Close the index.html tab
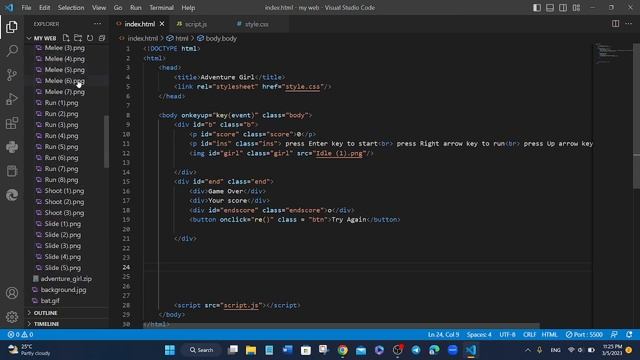 [162, 24]
